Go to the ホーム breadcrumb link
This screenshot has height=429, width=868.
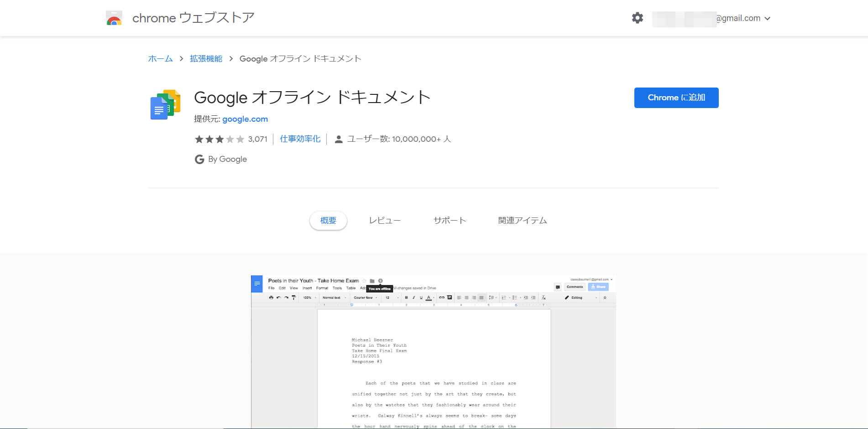pos(161,58)
